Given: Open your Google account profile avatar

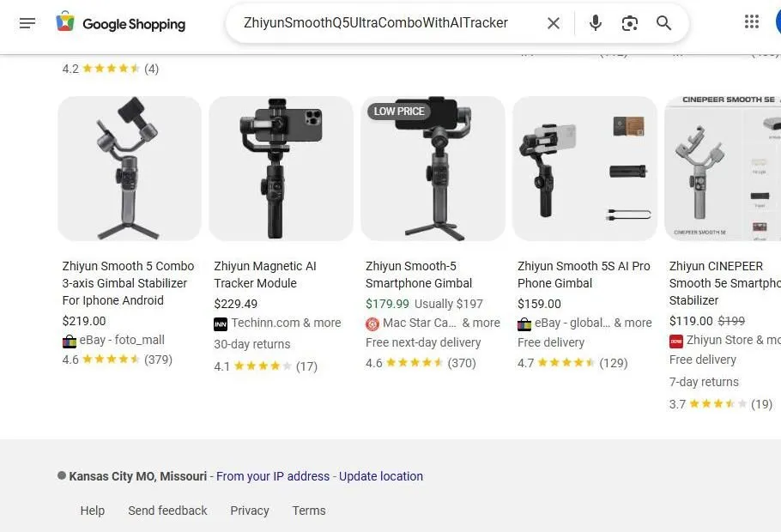Looking at the screenshot, I should point(778,23).
